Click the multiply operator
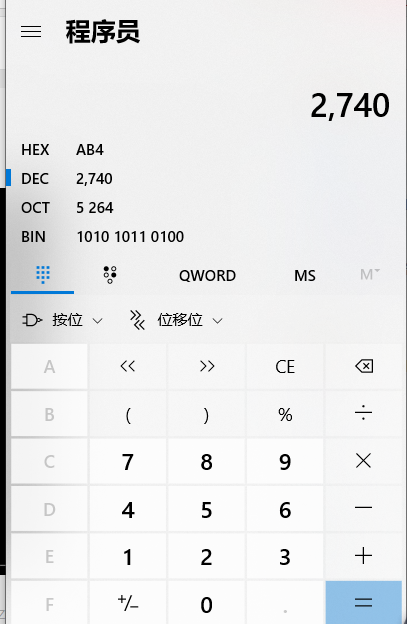 pos(364,462)
